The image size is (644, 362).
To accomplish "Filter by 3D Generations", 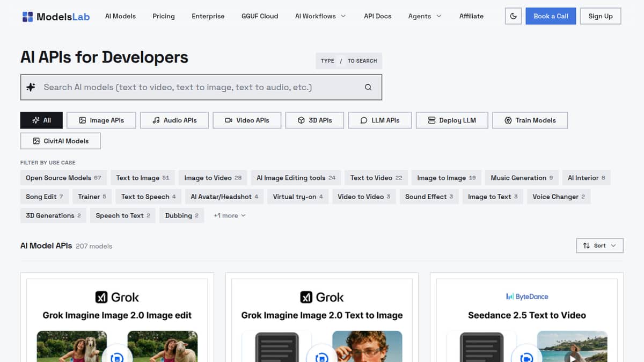I will point(53,215).
